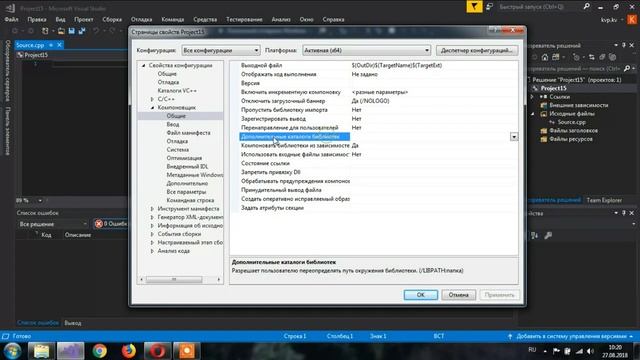
Task: Select Оптимизация tree item
Action: pos(184,158)
